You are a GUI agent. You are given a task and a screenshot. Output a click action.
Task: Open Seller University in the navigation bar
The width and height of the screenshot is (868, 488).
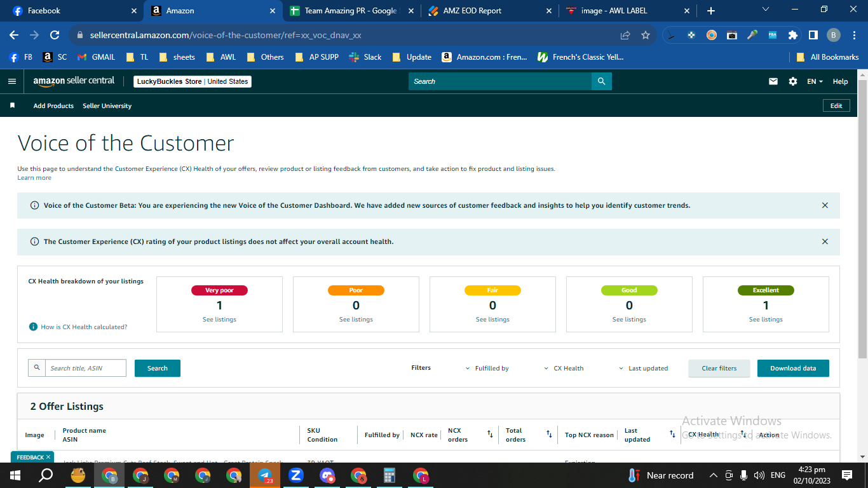click(x=107, y=106)
